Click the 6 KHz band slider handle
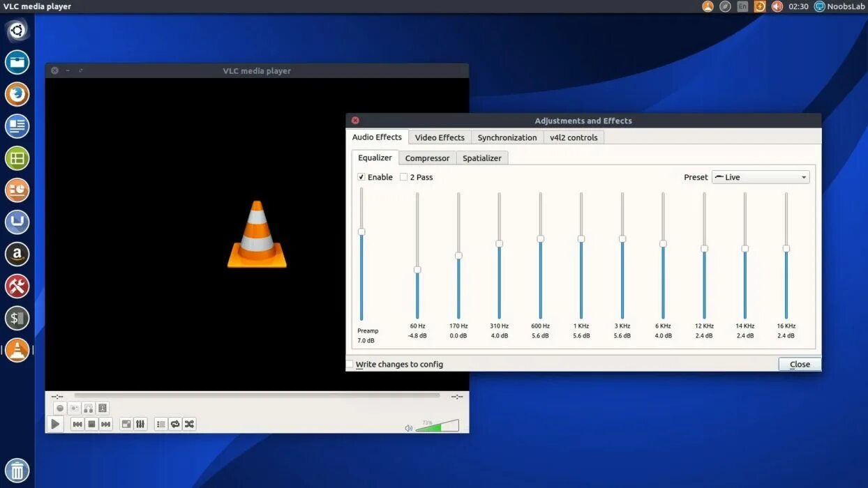The image size is (868, 488). (663, 243)
